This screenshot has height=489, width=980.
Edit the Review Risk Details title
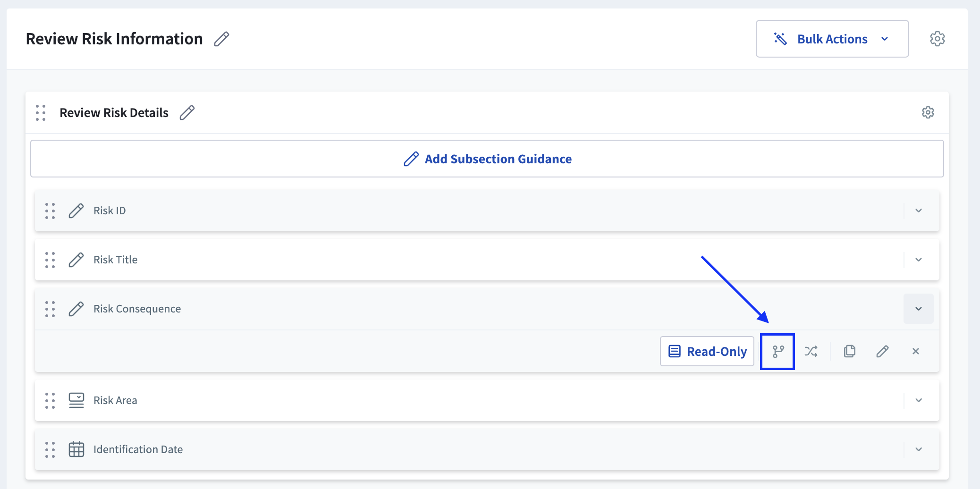187,112
